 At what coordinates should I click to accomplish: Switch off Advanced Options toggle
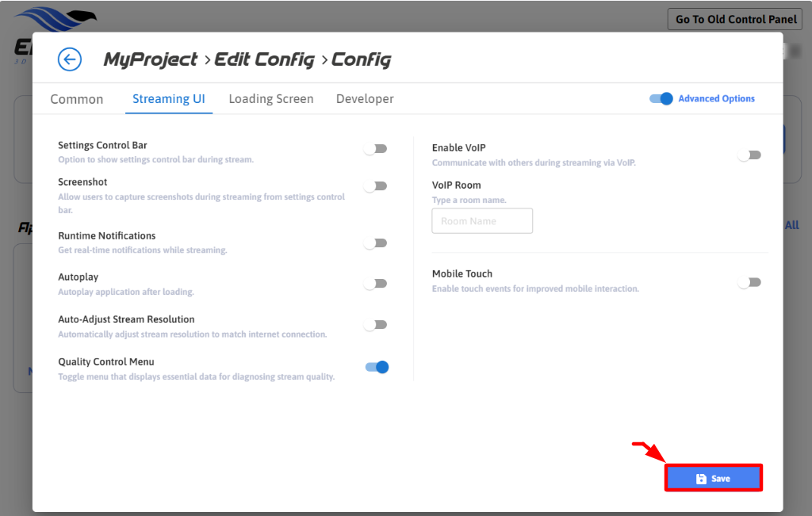pos(661,99)
